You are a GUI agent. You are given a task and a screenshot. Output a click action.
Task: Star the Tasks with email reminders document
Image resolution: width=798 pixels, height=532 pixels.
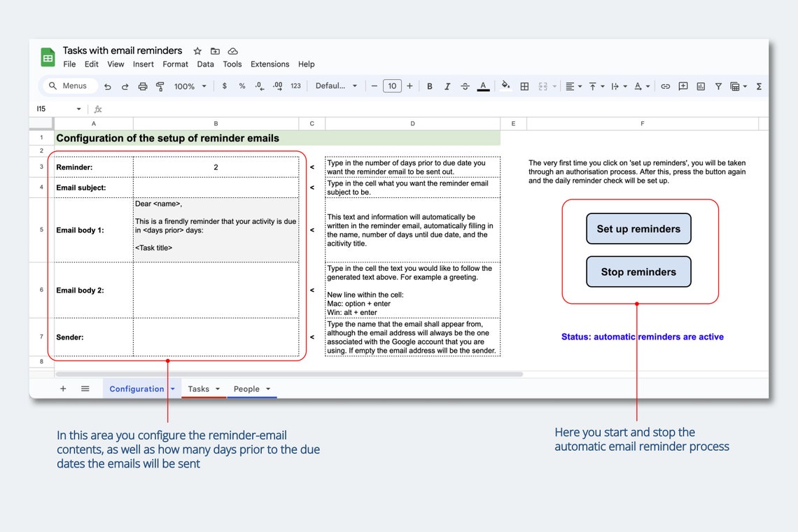coord(197,51)
